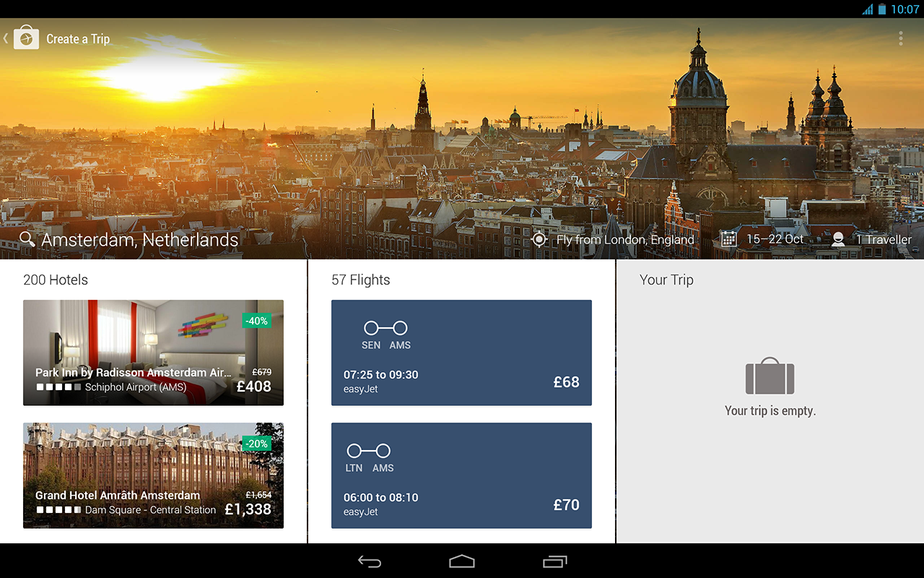Image resolution: width=924 pixels, height=578 pixels.
Task: Tap the LTN to AMS route icon
Action: tap(369, 451)
